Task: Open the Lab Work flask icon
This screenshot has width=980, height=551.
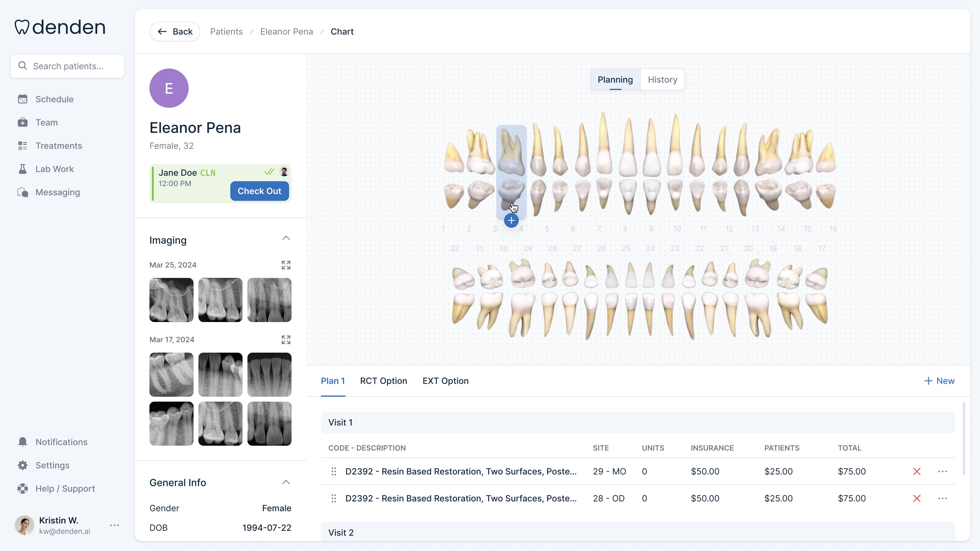Action: tap(22, 169)
